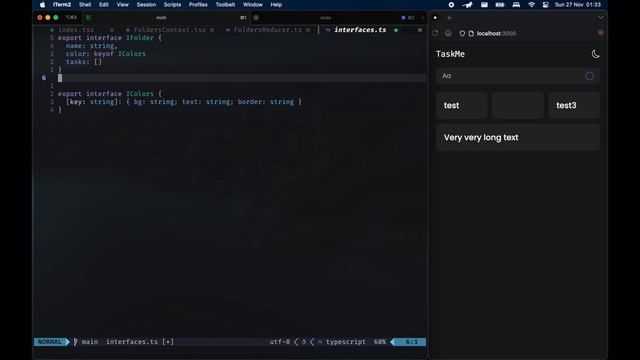640x360 pixels.
Task: Click the NORMAL mode indicator
Action: point(49,342)
